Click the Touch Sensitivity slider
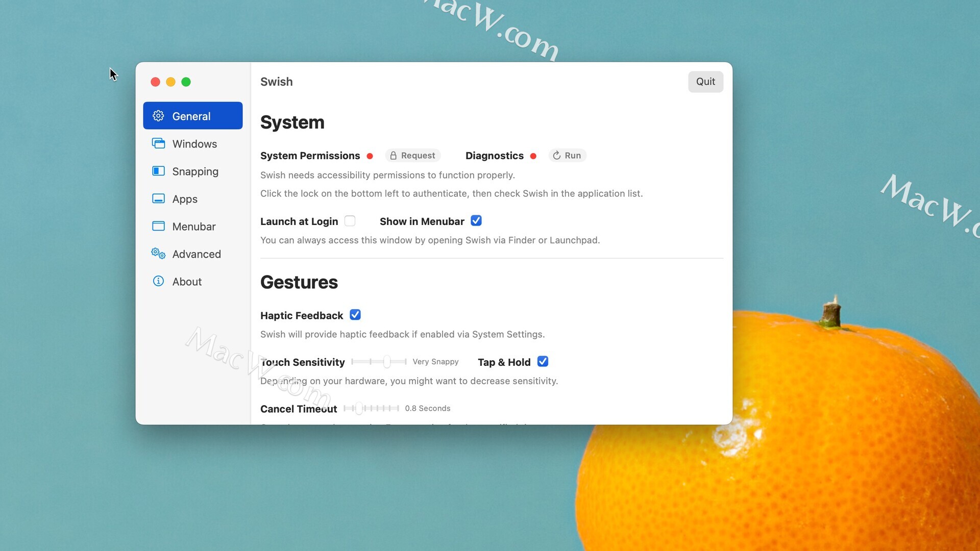Image resolution: width=980 pixels, height=551 pixels. pos(379,362)
